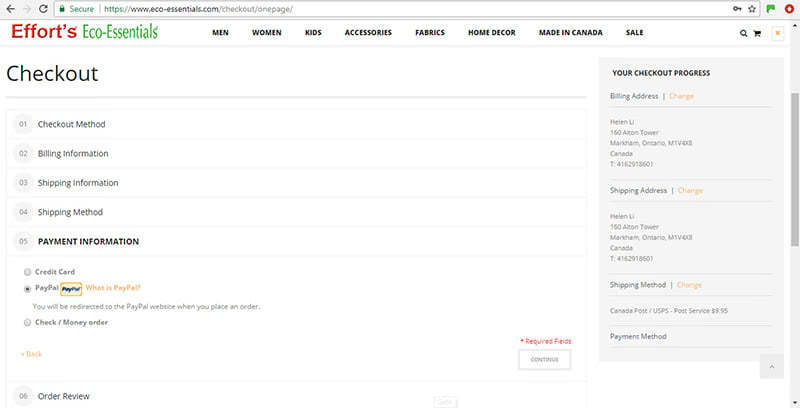This screenshot has width=800, height=408.
Task: Expand the Billing Information step
Action: (x=73, y=153)
